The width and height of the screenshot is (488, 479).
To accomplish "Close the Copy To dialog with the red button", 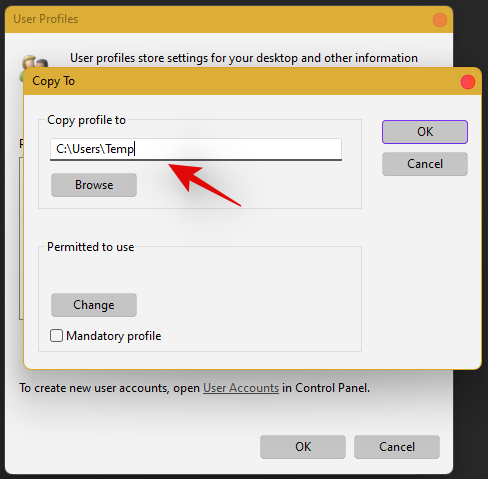I will pos(468,82).
